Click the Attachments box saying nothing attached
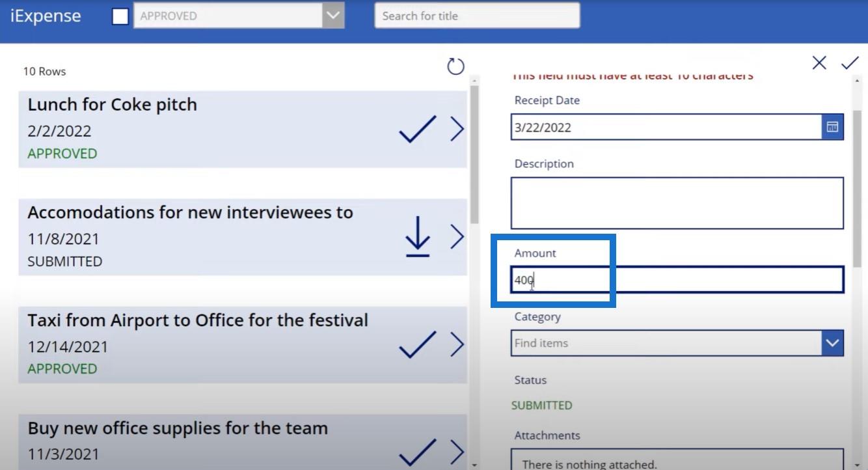This screenshot has height=470, width=868. coord(677,459)
